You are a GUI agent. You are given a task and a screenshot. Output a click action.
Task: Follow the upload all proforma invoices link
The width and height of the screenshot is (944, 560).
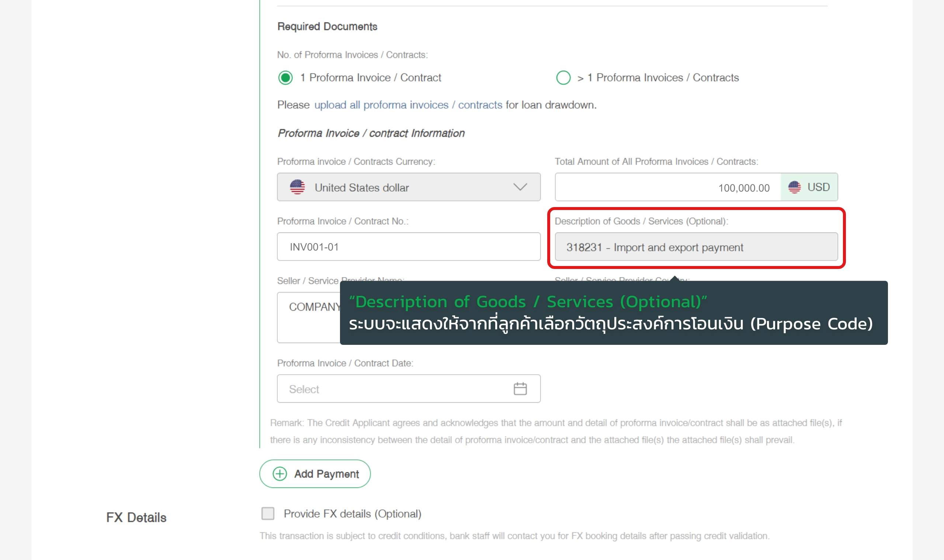click(x=408, y=105)
